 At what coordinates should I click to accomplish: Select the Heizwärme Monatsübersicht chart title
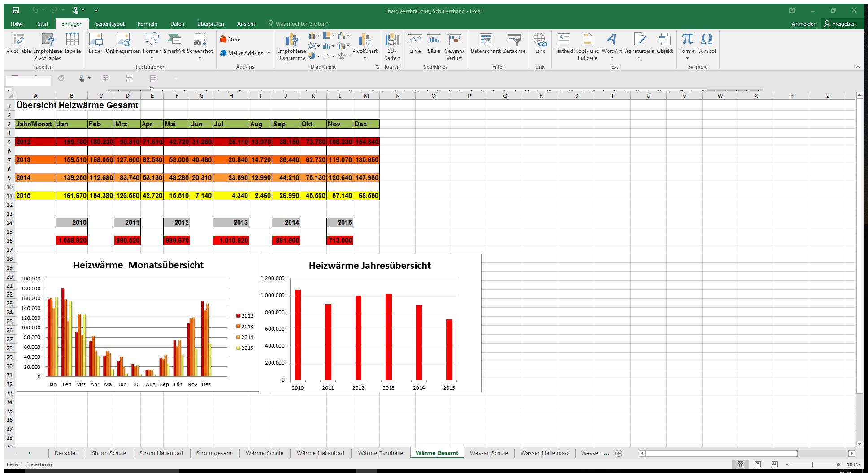(138, 265)
